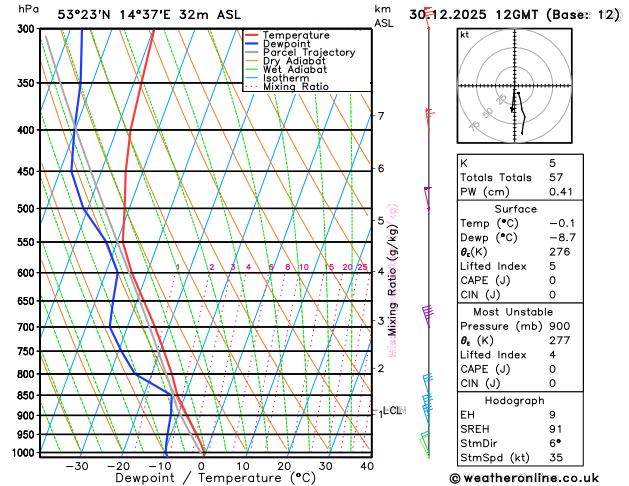The width and height of the screenshot is (629, 486).
Task: Click the hPa axis unit label
Action: [x=28, y=9]
